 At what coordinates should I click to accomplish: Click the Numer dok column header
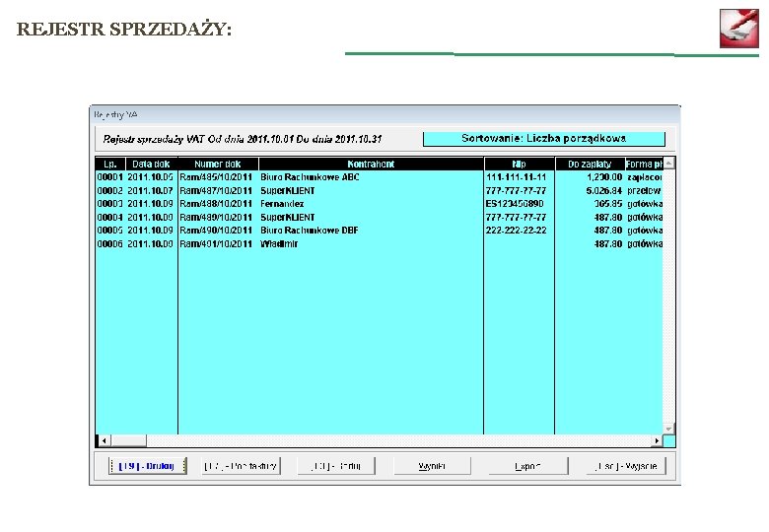coord(218,165)
